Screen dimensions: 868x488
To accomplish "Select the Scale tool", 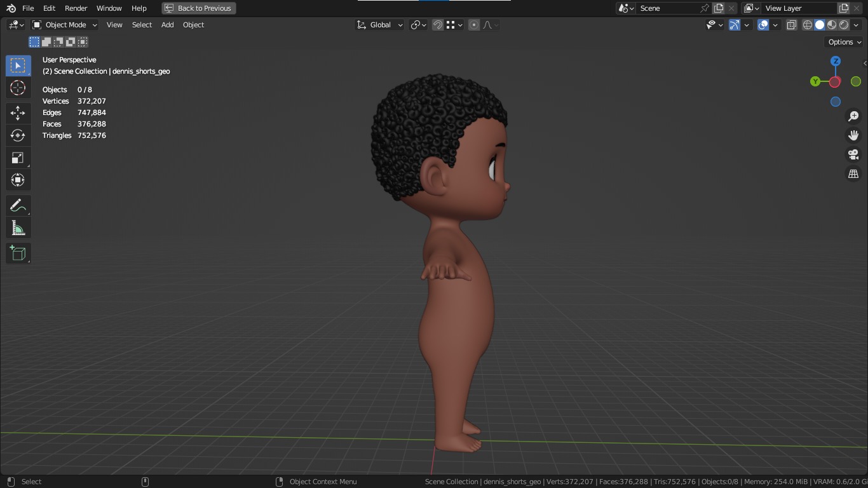I will tap(18, 158).
